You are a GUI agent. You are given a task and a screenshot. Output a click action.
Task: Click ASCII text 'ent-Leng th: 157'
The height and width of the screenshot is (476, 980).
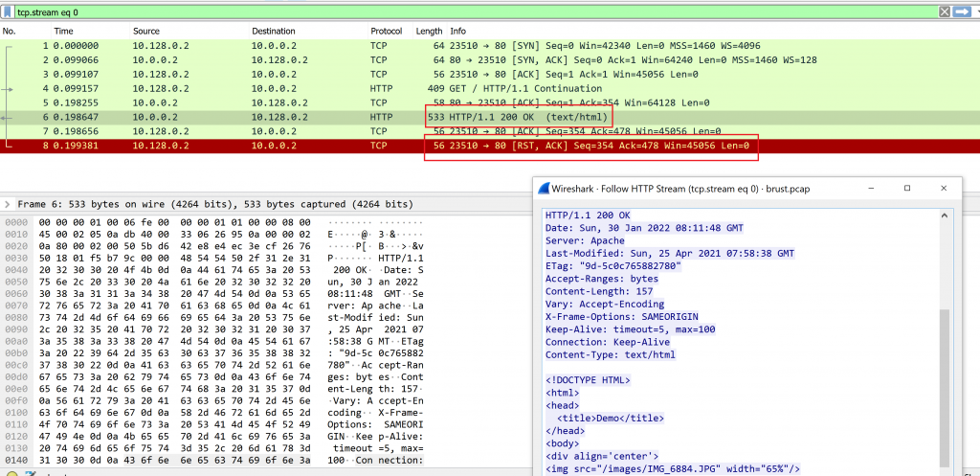pyautogui.click(x=375, y=389)
